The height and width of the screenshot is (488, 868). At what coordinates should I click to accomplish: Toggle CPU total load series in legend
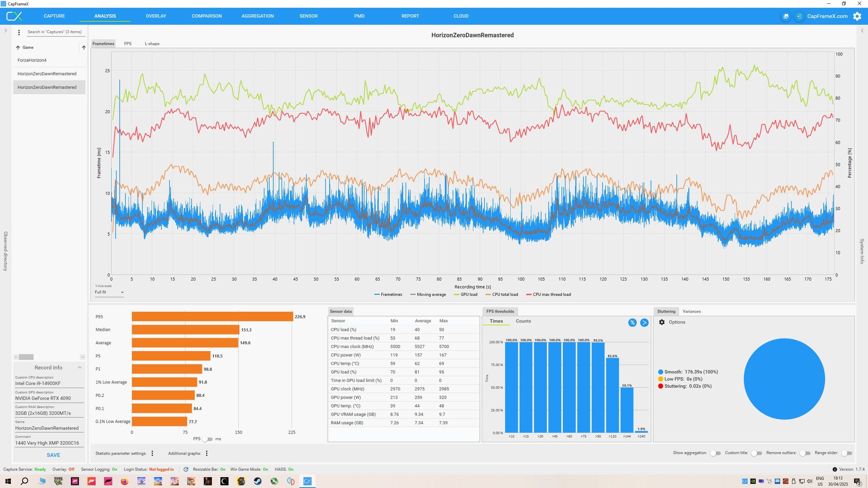click(502, 294)
